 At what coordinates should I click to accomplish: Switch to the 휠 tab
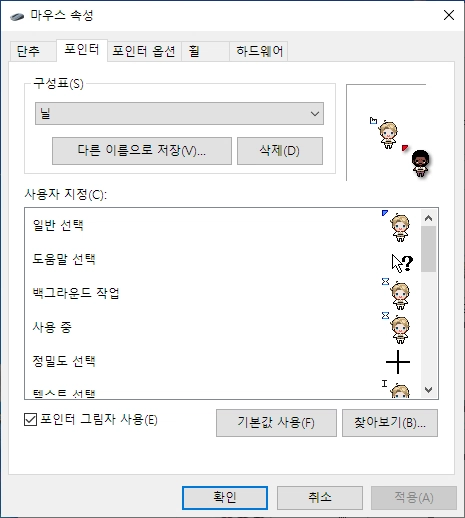(194, 52)
